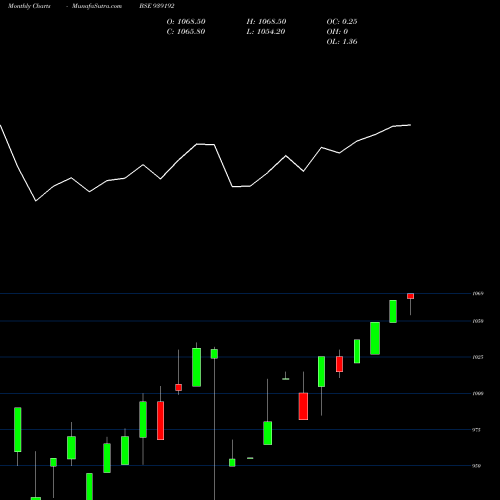Click the 'BSE 939192' symbol text

click(157, 6)
